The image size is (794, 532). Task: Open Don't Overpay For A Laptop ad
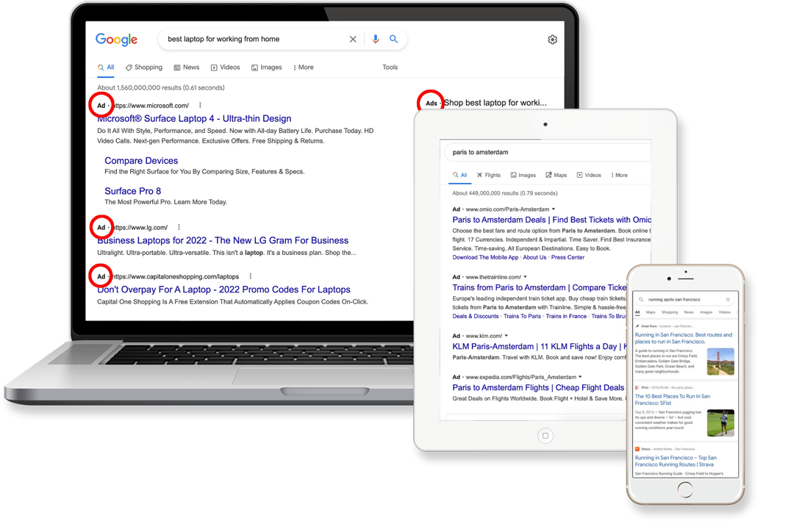pyautogui.click(x=223, y=290)
